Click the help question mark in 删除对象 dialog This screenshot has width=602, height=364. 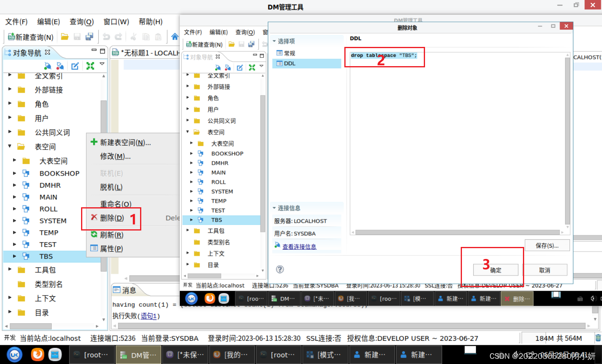(280, 269)
